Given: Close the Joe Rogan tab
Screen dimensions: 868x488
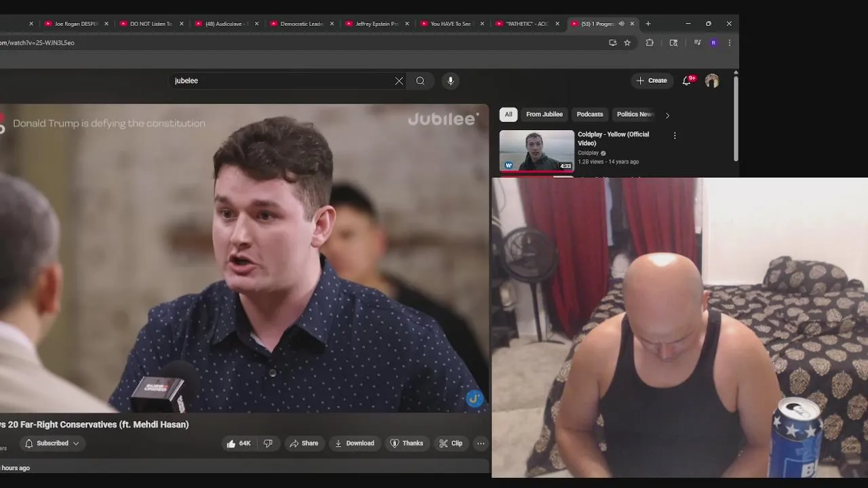Looking at the screenshot, I should tap(106, 24).
